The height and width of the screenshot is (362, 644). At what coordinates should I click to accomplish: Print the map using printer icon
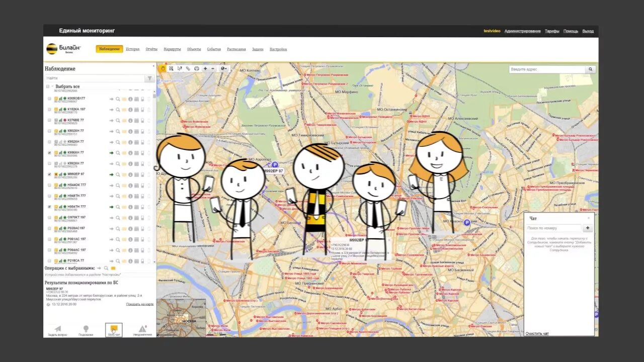pos(197,68)
